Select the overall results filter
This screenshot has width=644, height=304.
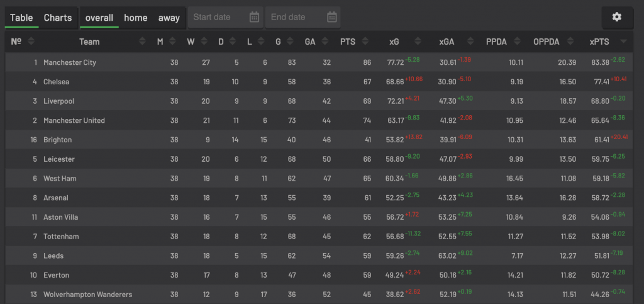tap(99, 18)
